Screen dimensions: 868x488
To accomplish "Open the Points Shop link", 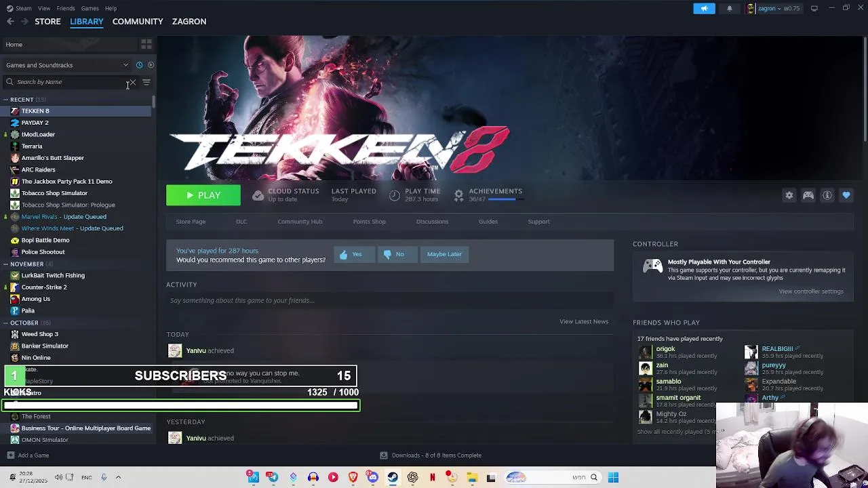I will pos(369,222).
